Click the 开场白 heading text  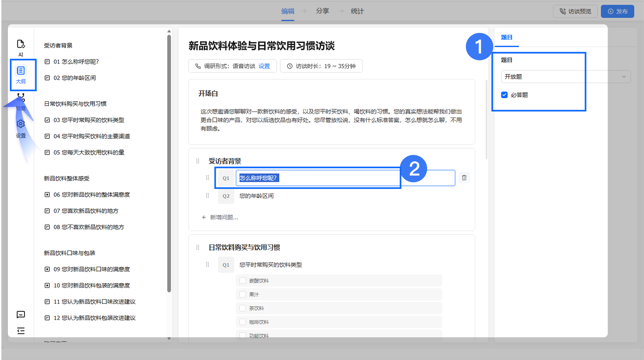208,94
